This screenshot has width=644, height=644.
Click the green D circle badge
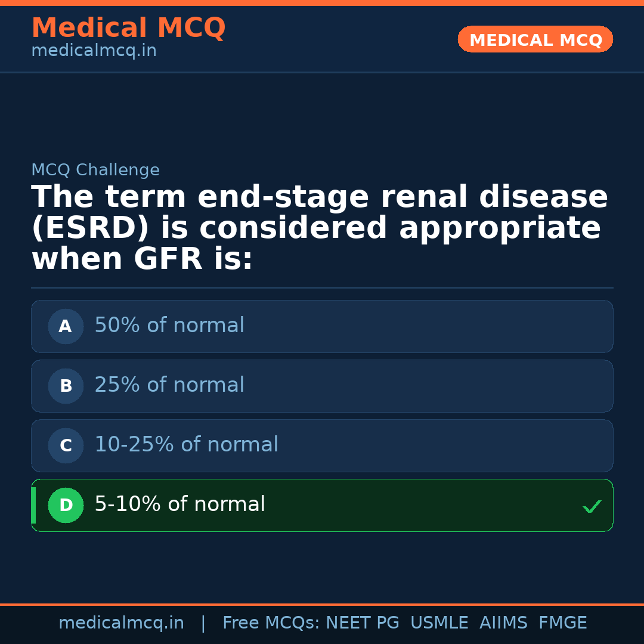[x=66, y=505]
